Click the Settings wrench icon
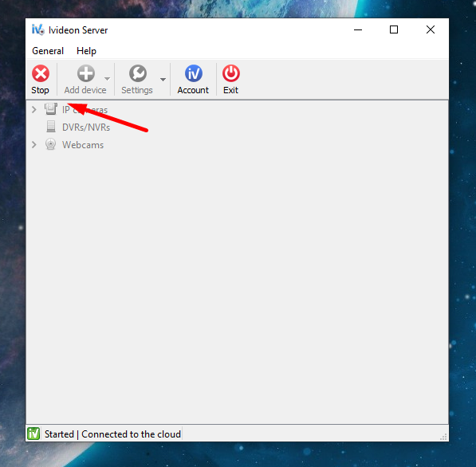The height and width of the screenshot is (467, 476). (138, 73)
